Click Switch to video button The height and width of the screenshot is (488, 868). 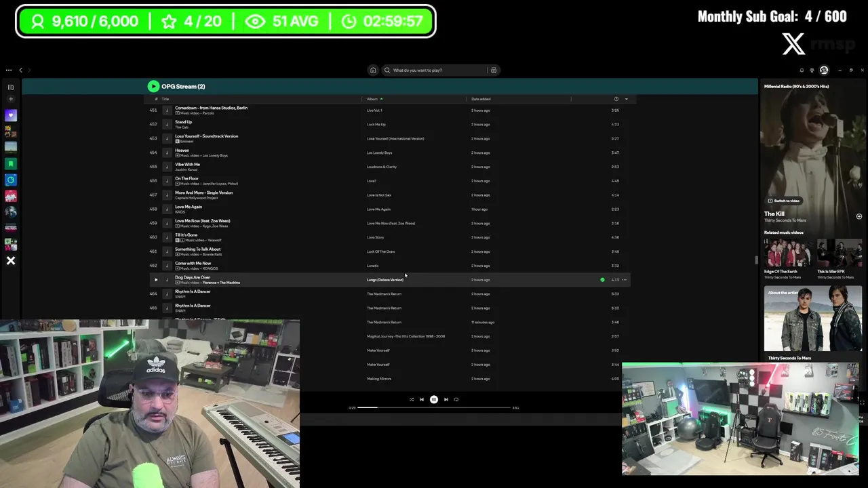(783, 201)
